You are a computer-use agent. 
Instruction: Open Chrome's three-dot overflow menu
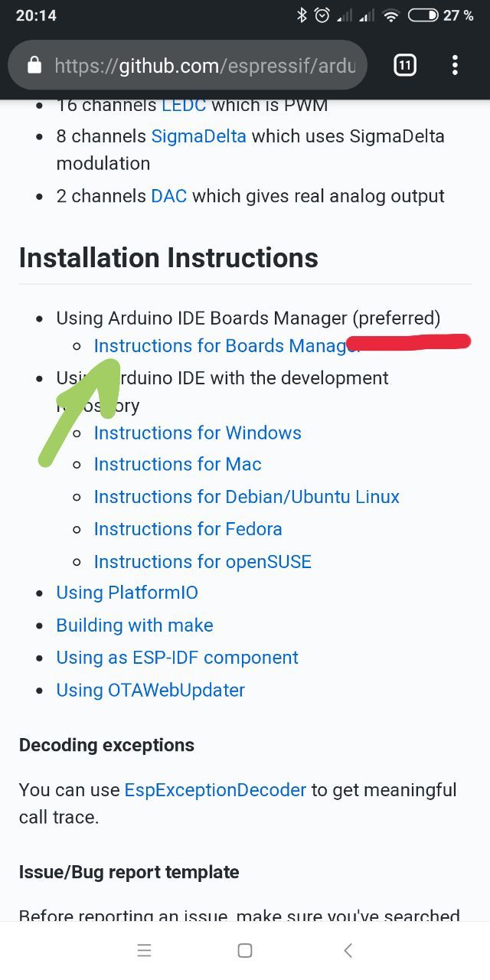tap(455, 66)
